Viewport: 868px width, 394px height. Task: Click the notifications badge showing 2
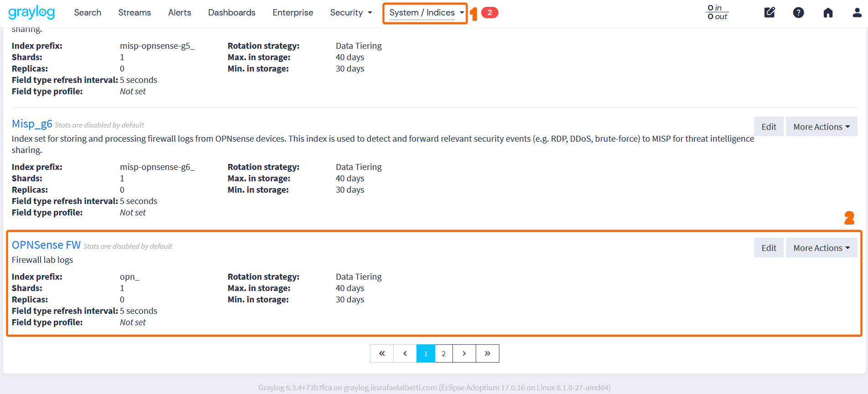[x=490, y=12]
